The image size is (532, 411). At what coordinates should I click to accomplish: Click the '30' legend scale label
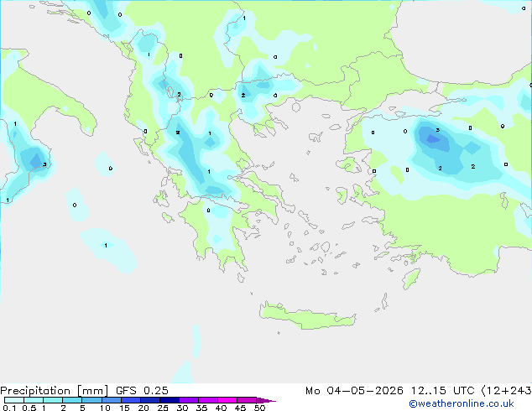point(182,408)
